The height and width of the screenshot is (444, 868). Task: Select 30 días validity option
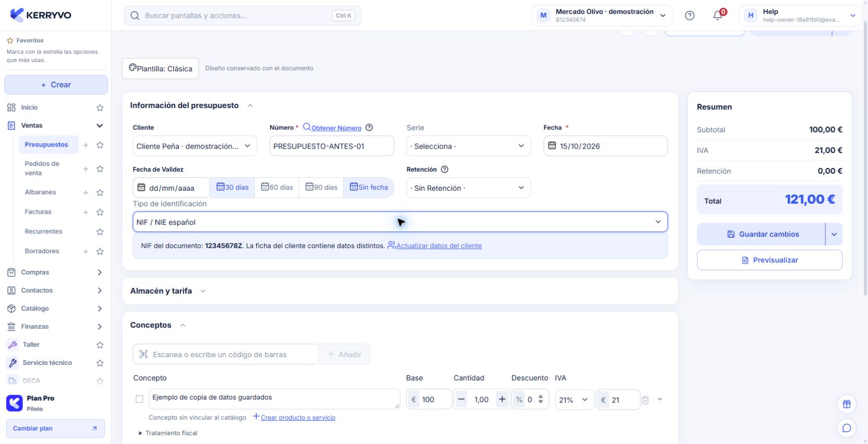[x=232, y=187]
